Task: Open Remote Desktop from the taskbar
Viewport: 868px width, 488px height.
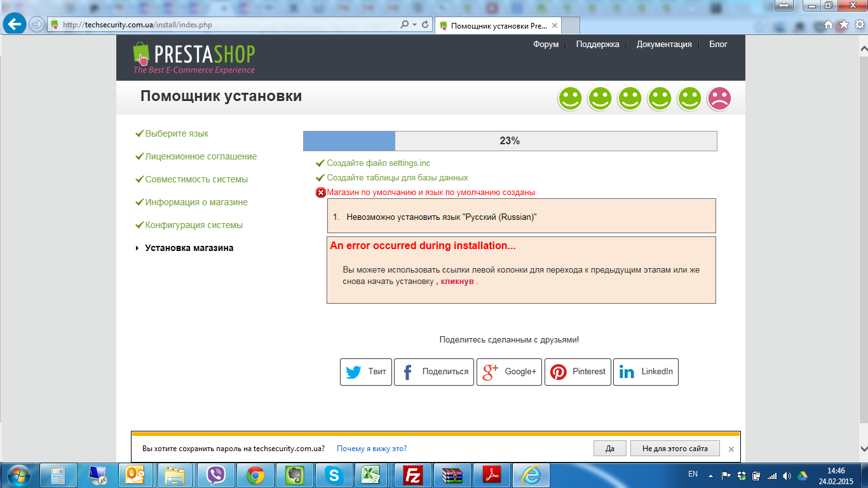Action: [98, 475]
